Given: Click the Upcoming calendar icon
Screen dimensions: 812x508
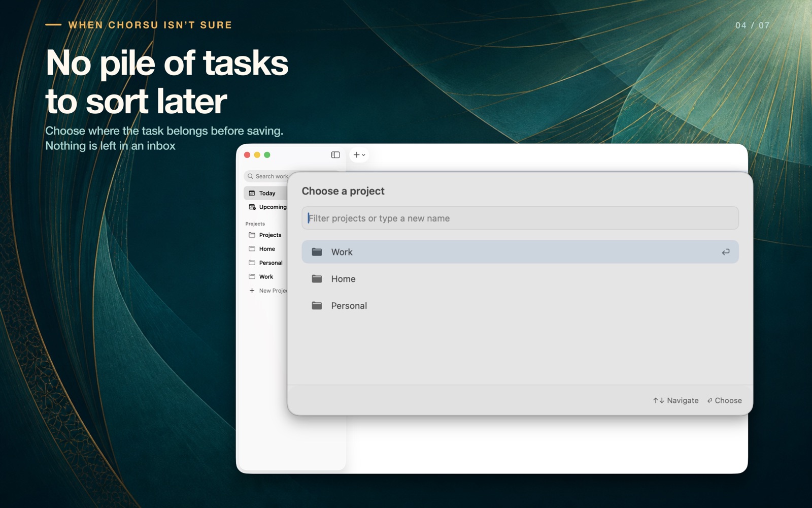Looking at the screenshot, I should 252,207.
